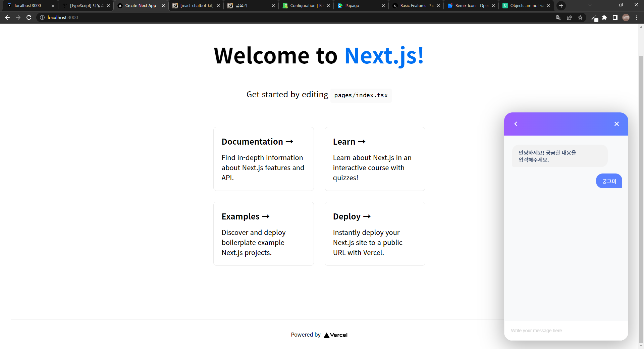Click the scrollbar up arrow
The height and width of the screenshot is (349, 644).
[641, 27]
